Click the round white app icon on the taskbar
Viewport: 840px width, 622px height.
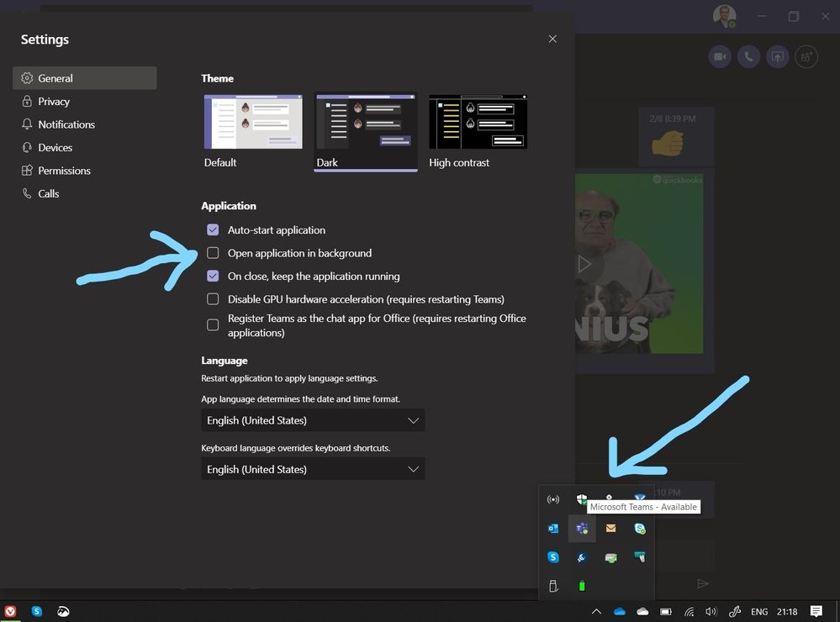pos(63,611)
